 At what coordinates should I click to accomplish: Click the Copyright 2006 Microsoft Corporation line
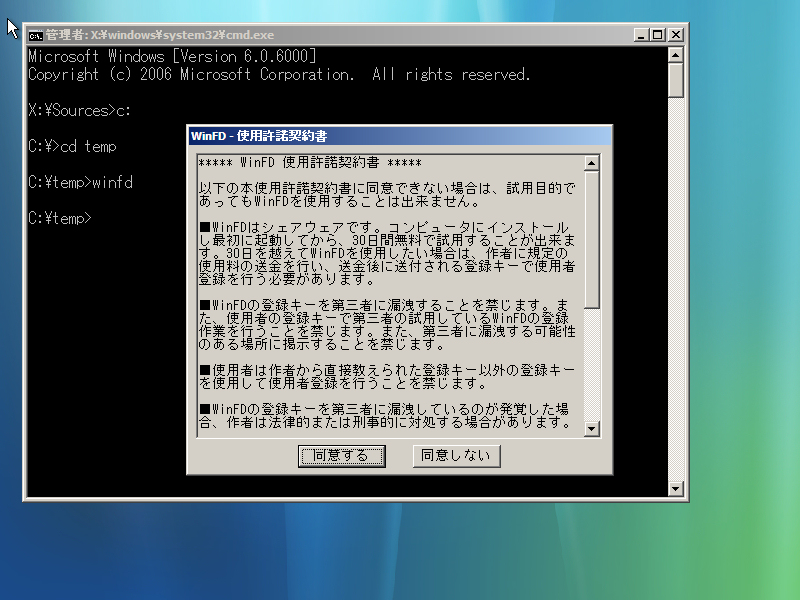(x=279, y=74)
